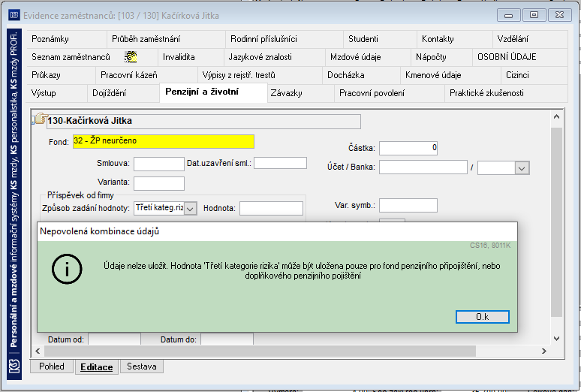Focus the Částka amount field

(408, 148)
